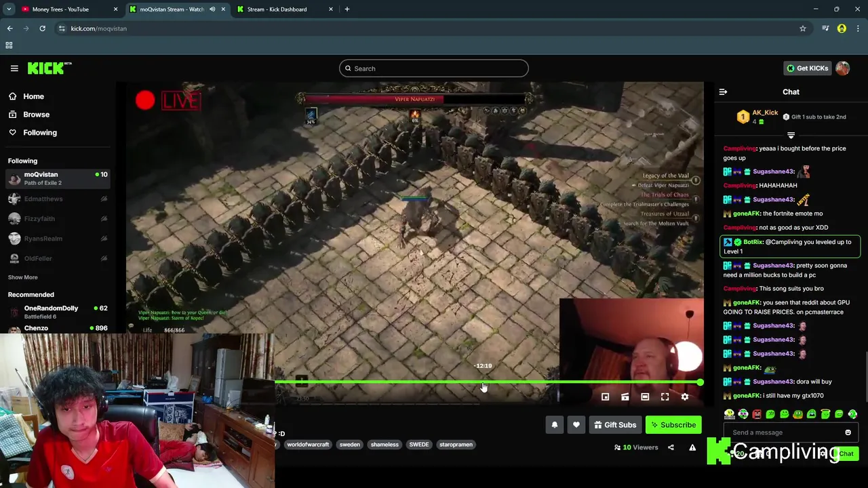Open the Following page in sidebar
The image size is (868, 488).
point(33,133)
